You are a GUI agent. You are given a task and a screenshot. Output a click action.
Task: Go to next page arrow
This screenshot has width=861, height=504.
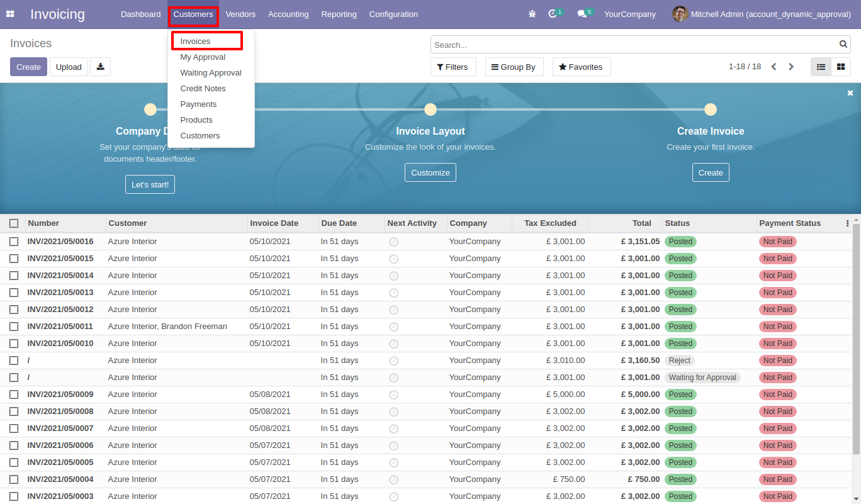coord(791,67)
